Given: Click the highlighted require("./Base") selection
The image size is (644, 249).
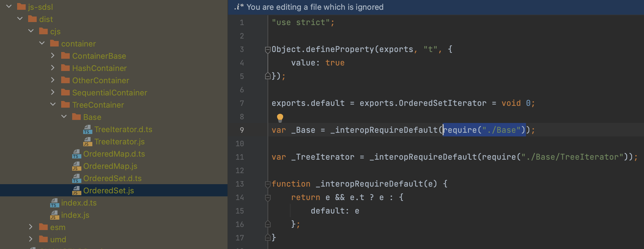Looking at the screenshot, I should click(484, 130).
